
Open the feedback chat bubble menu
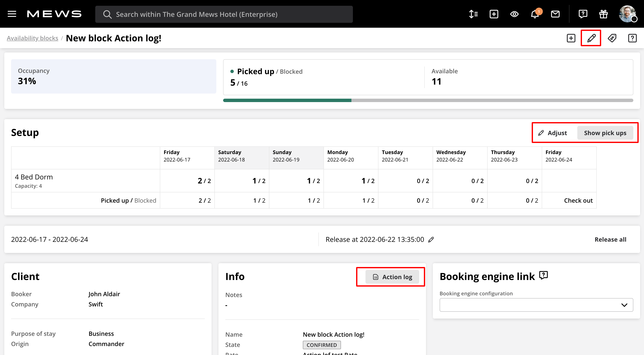pyautogui.click(x=583, y=14)
